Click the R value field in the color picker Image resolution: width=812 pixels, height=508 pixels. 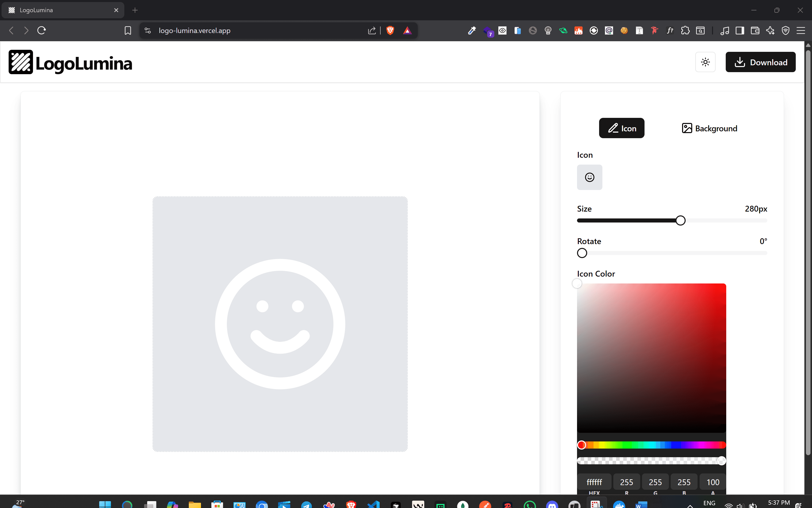627,482
